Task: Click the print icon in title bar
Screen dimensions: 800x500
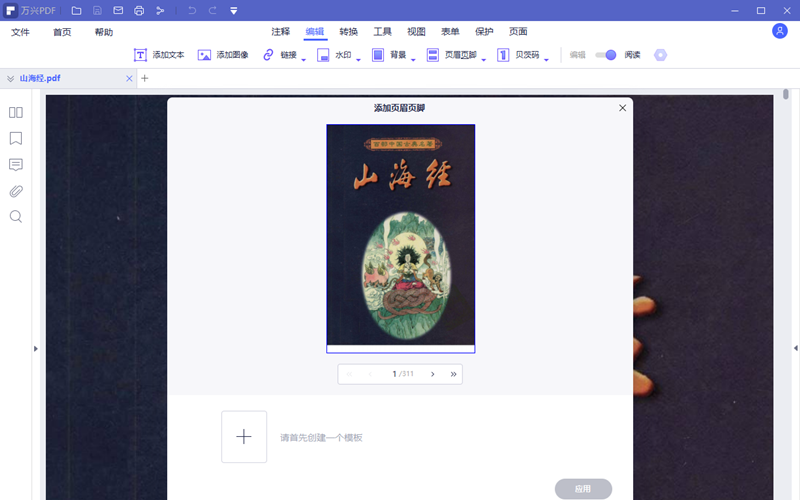Action: click(x=139, y=10)
